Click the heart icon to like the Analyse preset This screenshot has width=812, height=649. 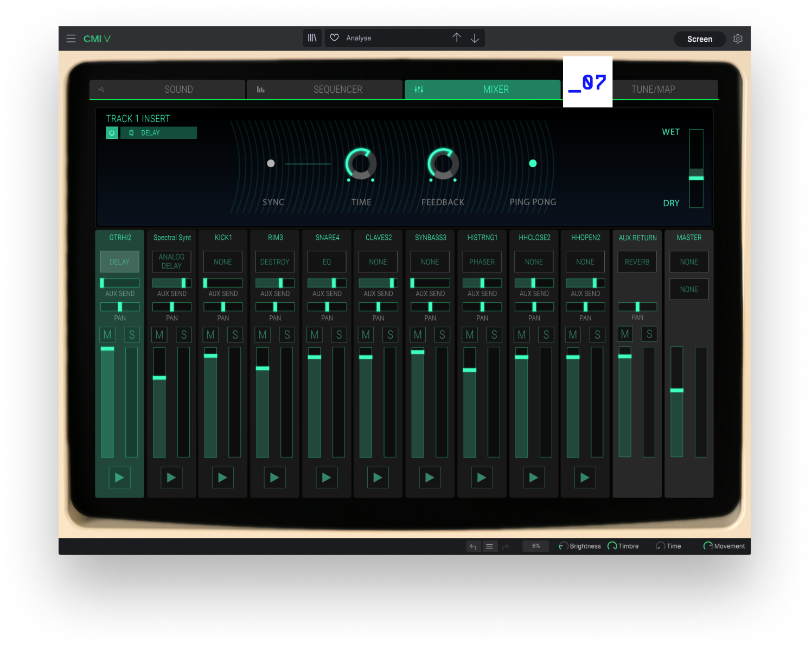[334, 37]
